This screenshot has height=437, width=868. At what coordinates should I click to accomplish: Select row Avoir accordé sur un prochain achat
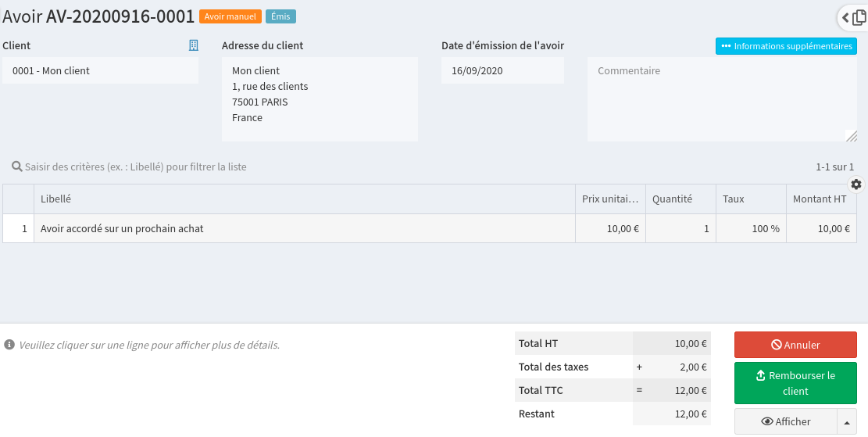click(x=305, y=229)
